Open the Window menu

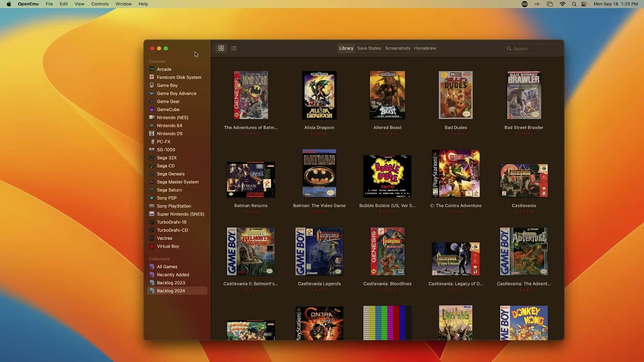(x=123, y=4)
